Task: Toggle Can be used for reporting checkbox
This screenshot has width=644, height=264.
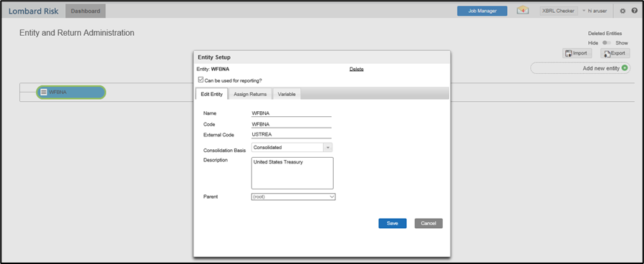Action: (x=201, y=80)
